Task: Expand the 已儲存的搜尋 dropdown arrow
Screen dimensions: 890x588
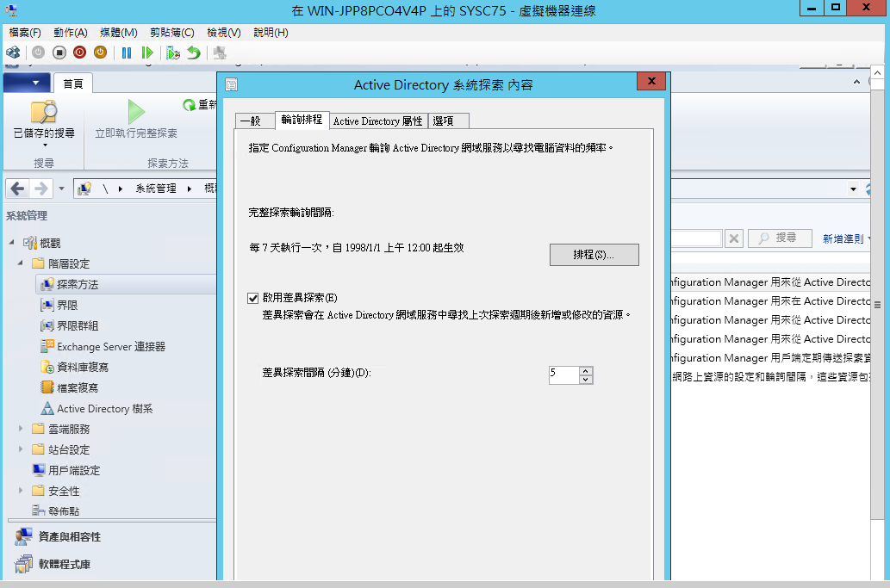Action: (x=44, y=145)
